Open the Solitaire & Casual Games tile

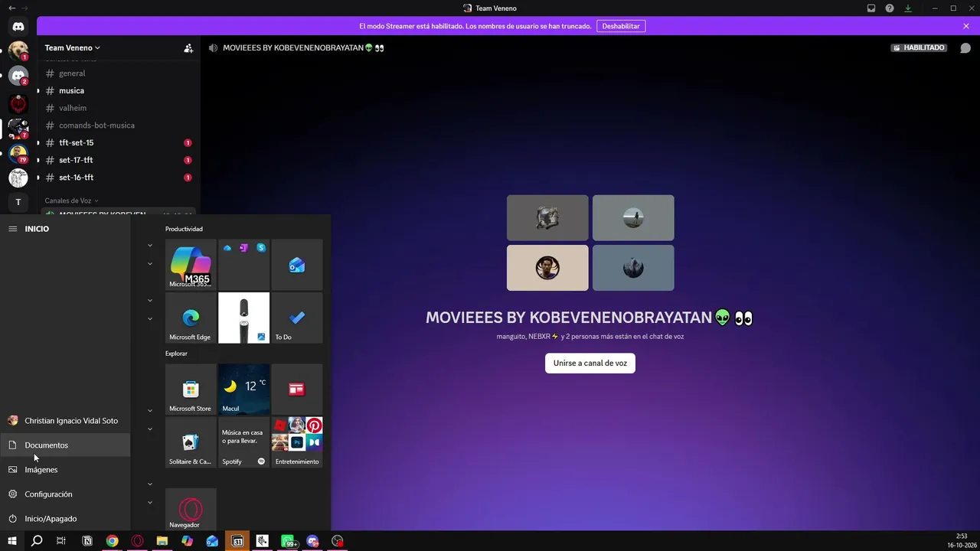coord(191,442)
